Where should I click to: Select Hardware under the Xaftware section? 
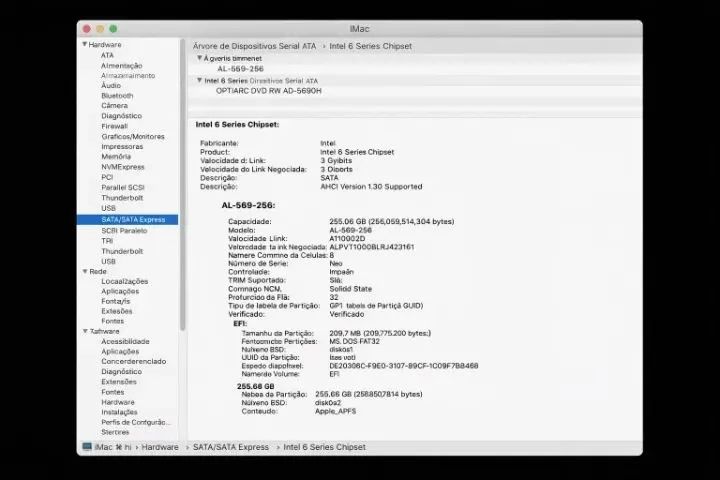(118, 402)
